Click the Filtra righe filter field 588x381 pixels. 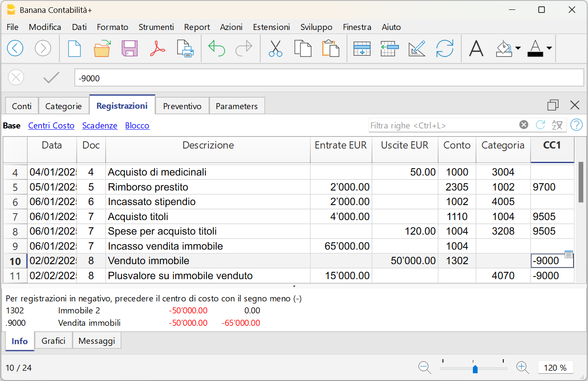point(443,125)
